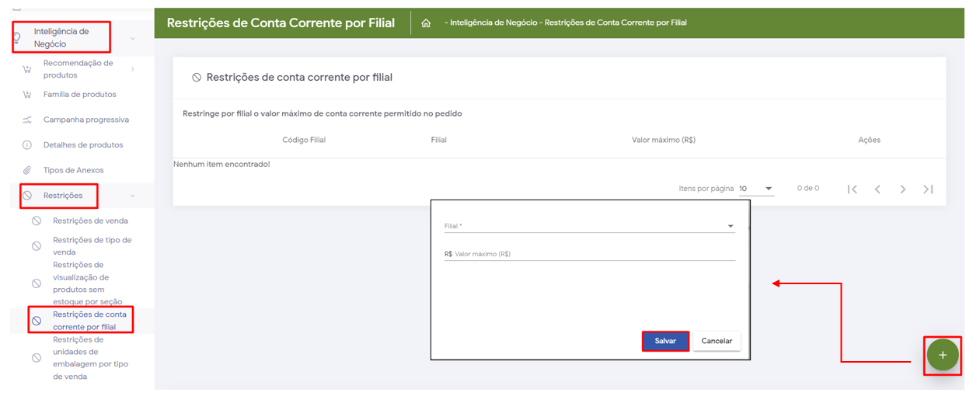
Task: Collapse the Inteligência de Negócio menu
Action: (x=132, y=38)
